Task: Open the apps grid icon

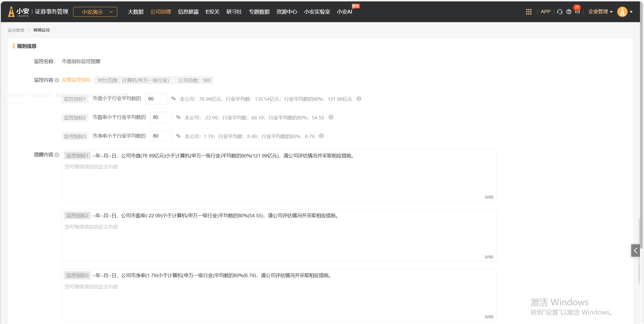Action: [x=529, y=12]
